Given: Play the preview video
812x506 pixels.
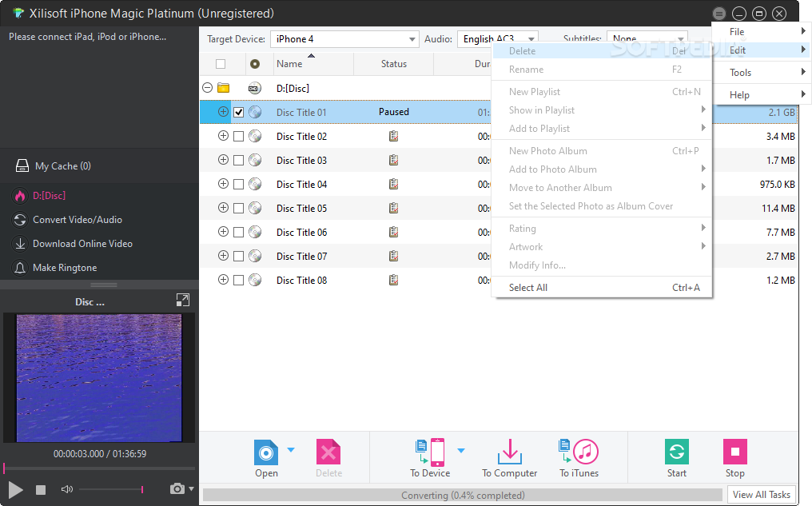Looking at the screenshot, I should (15, 489).
